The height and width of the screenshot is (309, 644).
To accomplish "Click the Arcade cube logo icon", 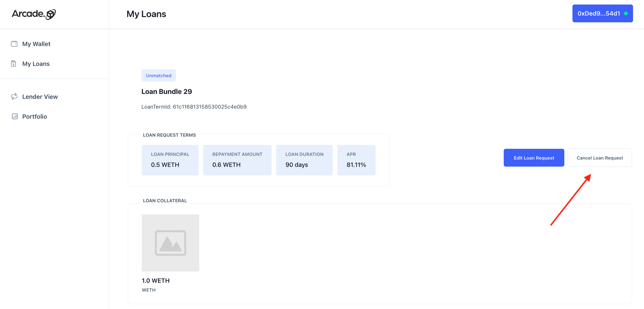I will pos(51,14).
